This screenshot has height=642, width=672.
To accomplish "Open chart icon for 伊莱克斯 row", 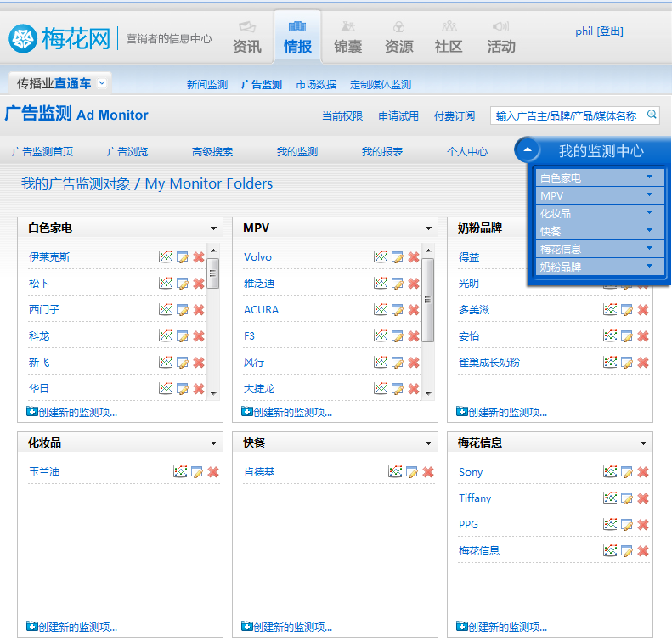I will point(166,257).
